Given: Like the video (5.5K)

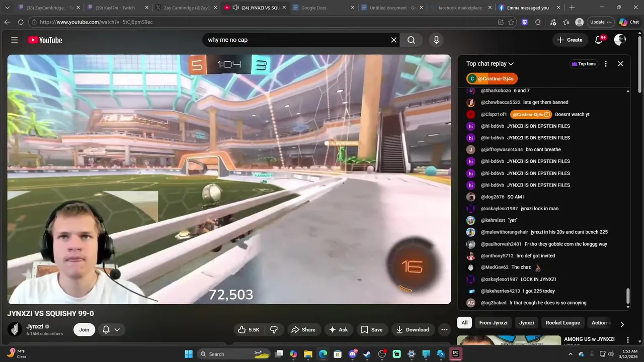Looking at the screenshot, I should (249, 330).
